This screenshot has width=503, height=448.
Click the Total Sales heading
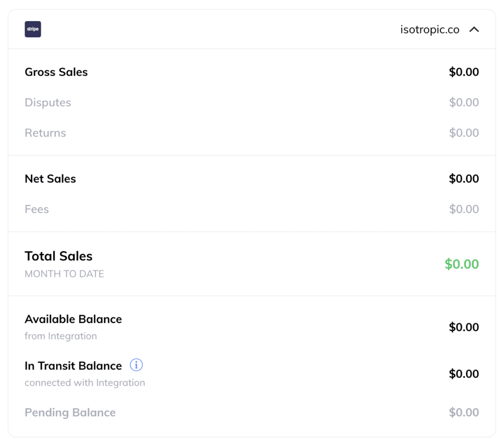[x=58, y=256]
